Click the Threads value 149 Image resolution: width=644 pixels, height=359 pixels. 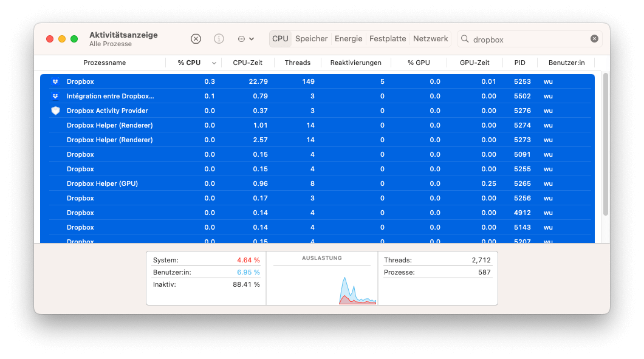(308, 81)
